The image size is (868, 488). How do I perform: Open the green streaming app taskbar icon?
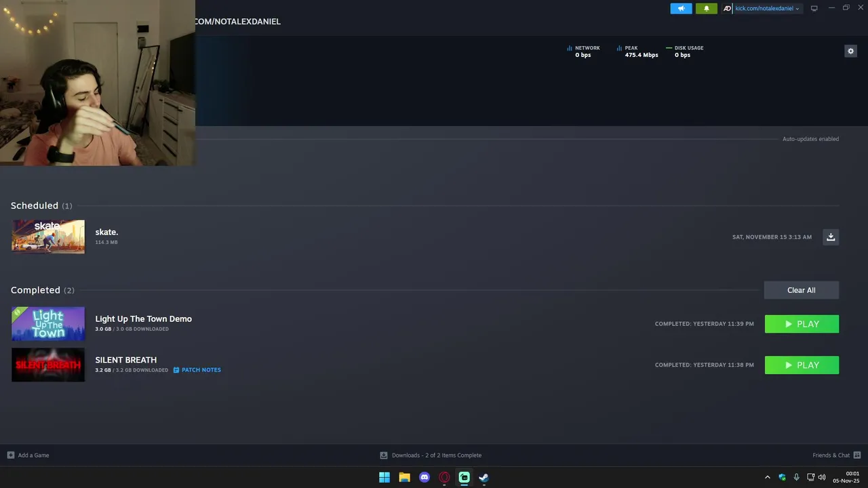(x=464, y=477)
